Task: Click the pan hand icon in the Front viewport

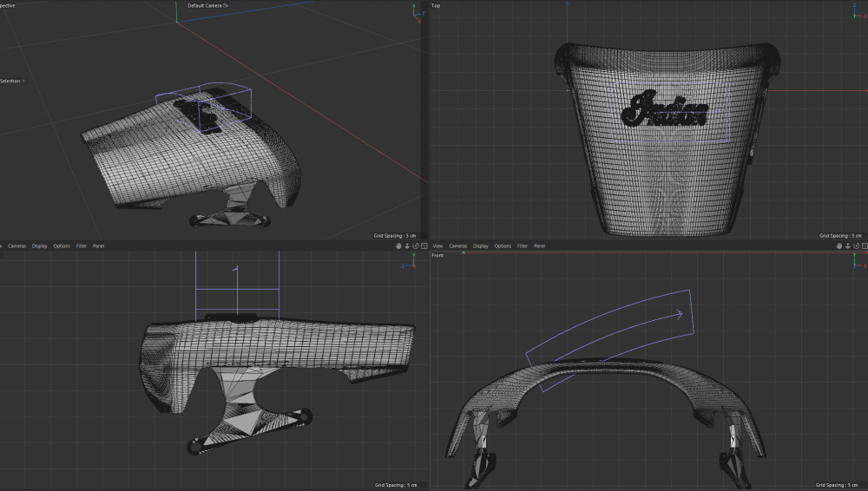Action: (x=838, y=245)
